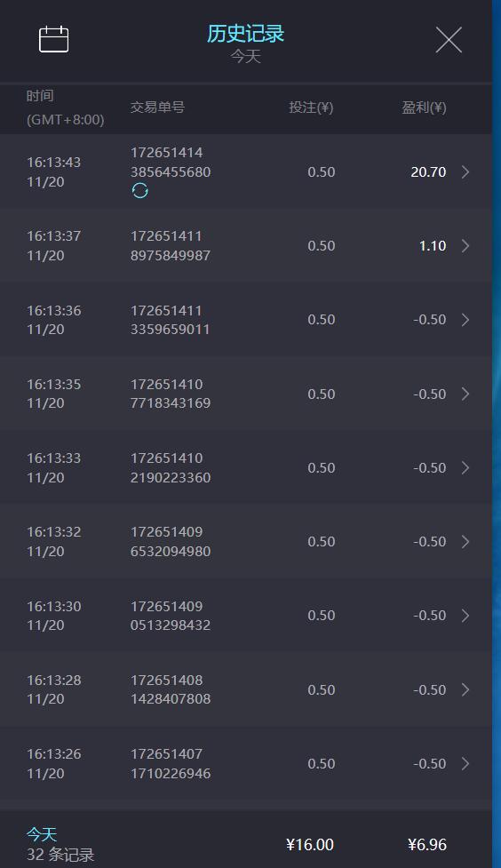
Task: Click the replay icon under transaction 3856455680
Action: click(140, 190)
